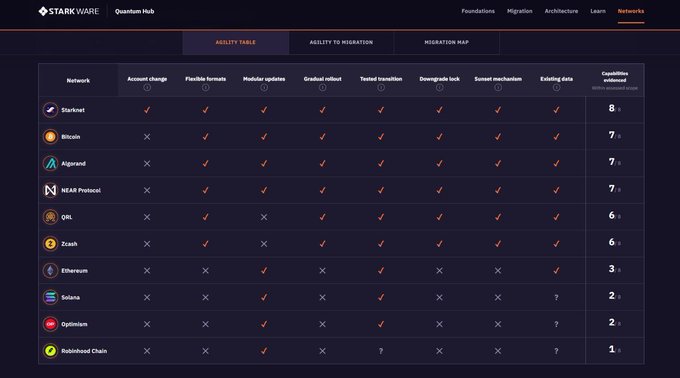
Task: Click the Starknet Account change checkmark
Action: [x=147, y=110]
